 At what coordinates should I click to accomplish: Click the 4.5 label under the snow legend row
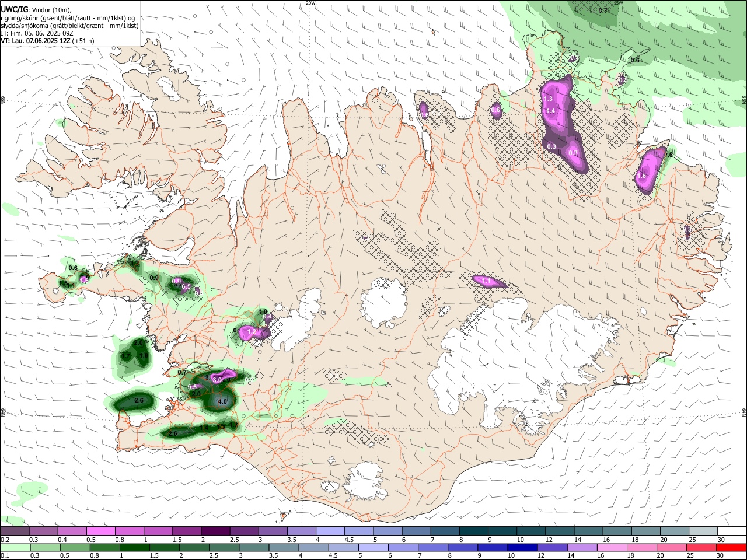point(349,540)
